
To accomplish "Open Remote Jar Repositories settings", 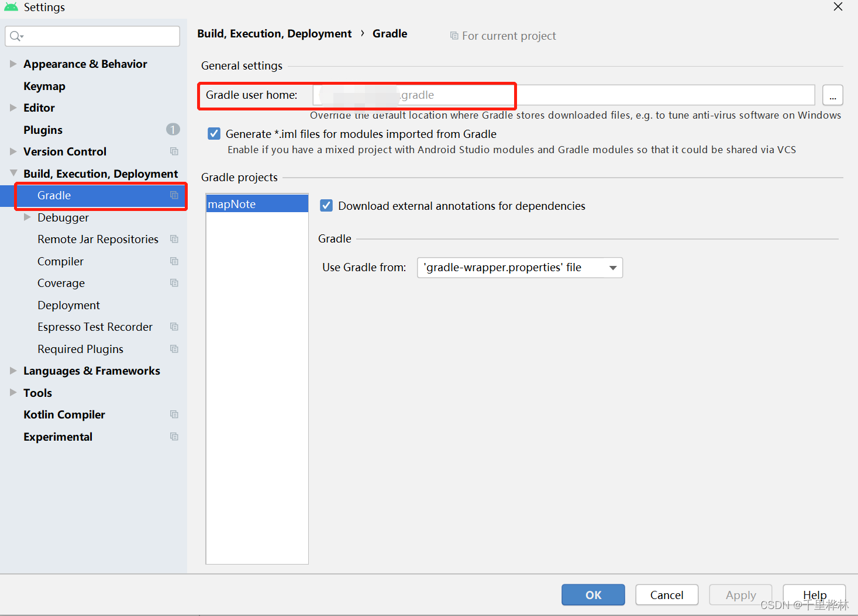I will pos(98,239).
